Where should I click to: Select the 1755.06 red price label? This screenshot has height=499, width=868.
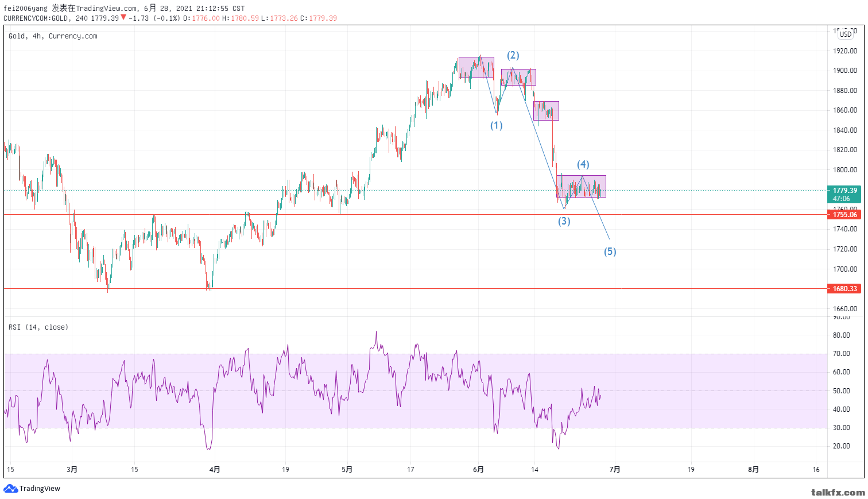pos(844,215)
